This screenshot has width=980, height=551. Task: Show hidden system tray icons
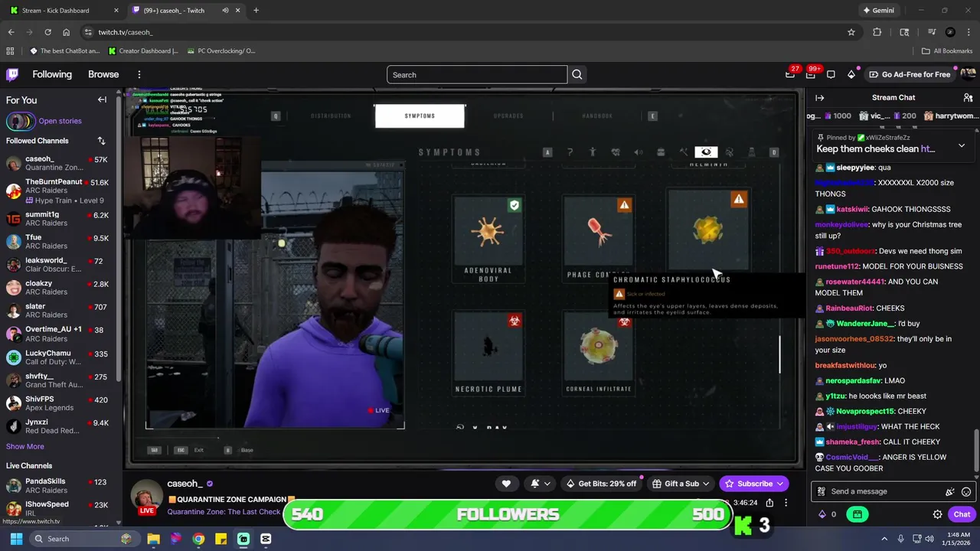coord(884,539)
